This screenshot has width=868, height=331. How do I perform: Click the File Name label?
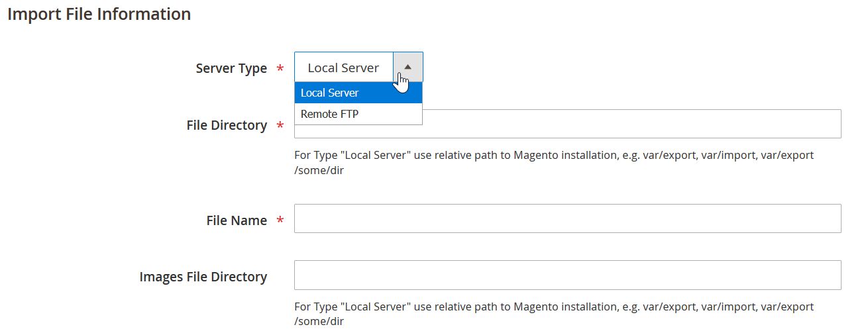(237, 220)
